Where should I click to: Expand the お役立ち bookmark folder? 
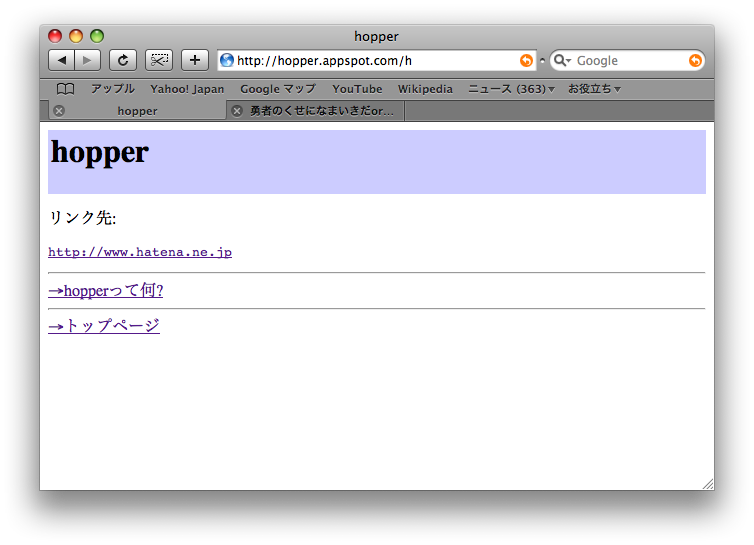[594, 89]
